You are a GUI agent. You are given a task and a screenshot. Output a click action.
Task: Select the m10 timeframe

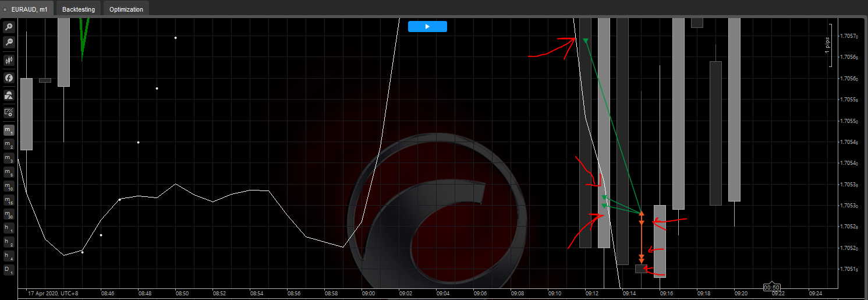pyautogui.click(x=9, y=186)
